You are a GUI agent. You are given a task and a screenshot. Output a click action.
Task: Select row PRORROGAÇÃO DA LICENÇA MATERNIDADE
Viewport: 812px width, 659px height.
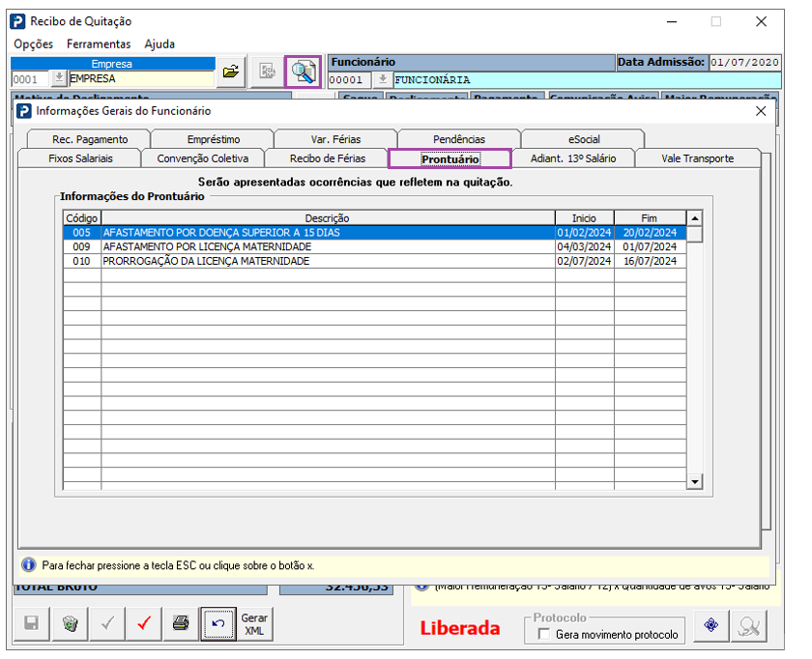(x=375, y=261)
